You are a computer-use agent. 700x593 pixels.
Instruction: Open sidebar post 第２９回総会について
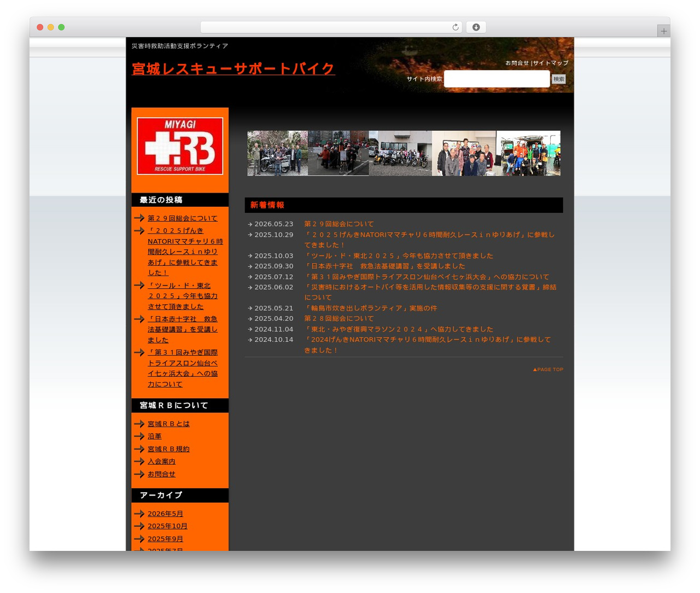tap(183, 218)
